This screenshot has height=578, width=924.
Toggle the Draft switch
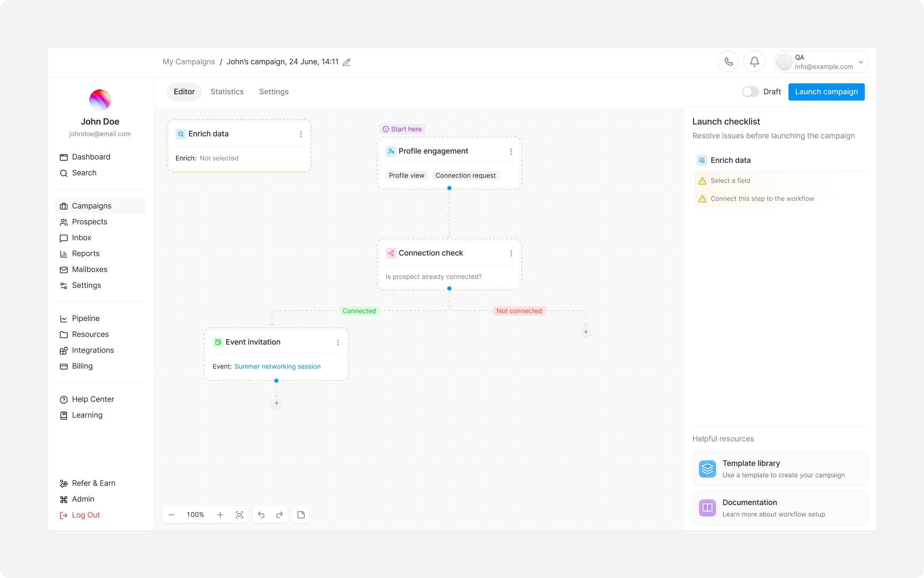tap(750, 92)
